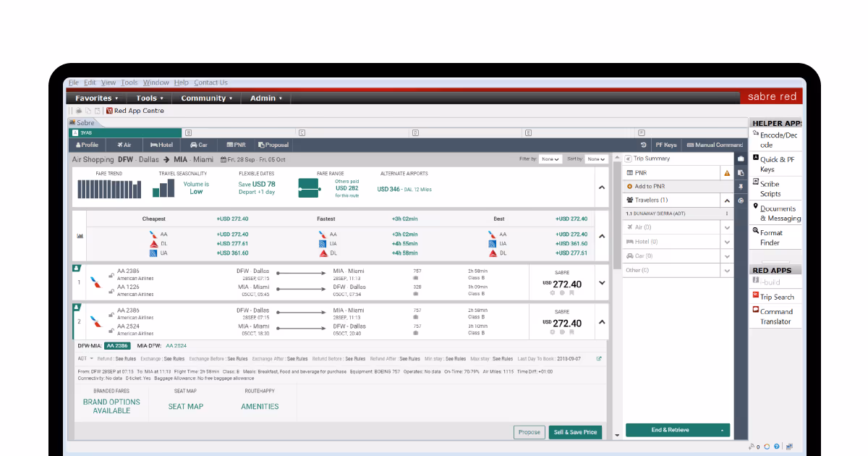Expand the Other (0) section
The height and width of the screenshot is (456, 868).
point(727,270)
